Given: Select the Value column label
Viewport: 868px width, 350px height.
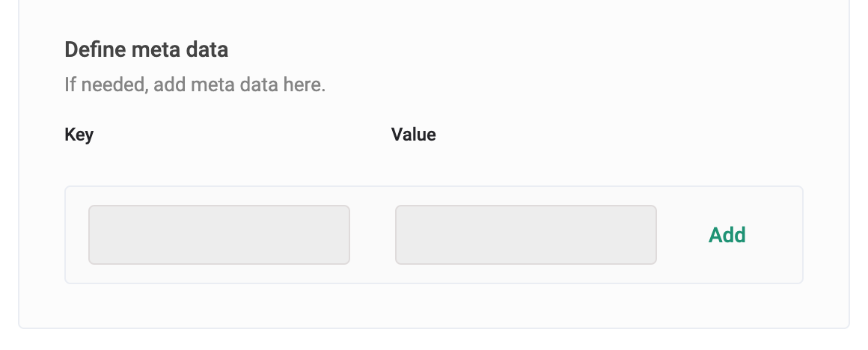Looking at the screenshot, I should (414, 135).
